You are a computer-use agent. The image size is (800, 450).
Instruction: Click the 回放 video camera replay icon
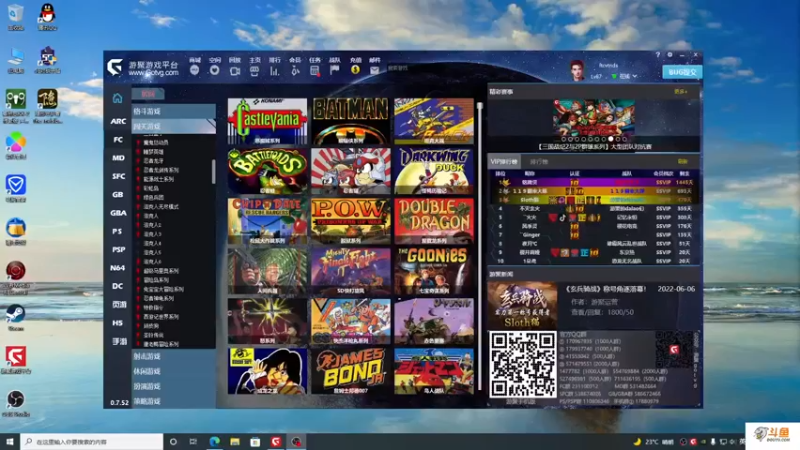point(235,71)
